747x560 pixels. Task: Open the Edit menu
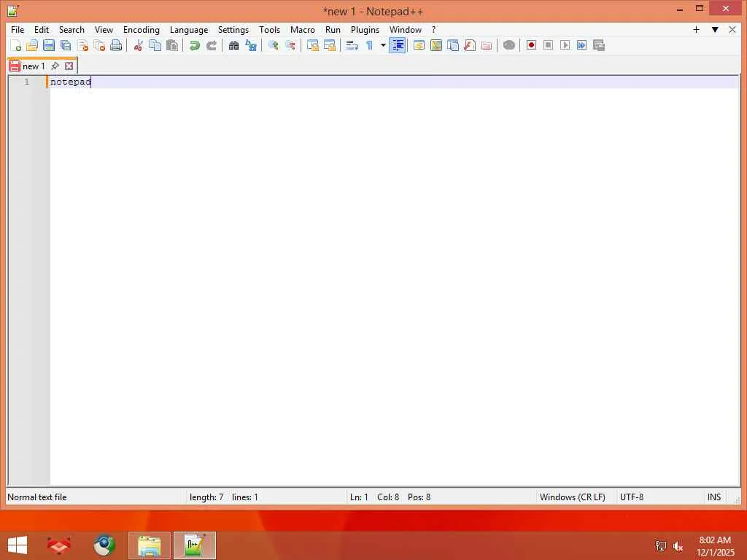(42, 29)
